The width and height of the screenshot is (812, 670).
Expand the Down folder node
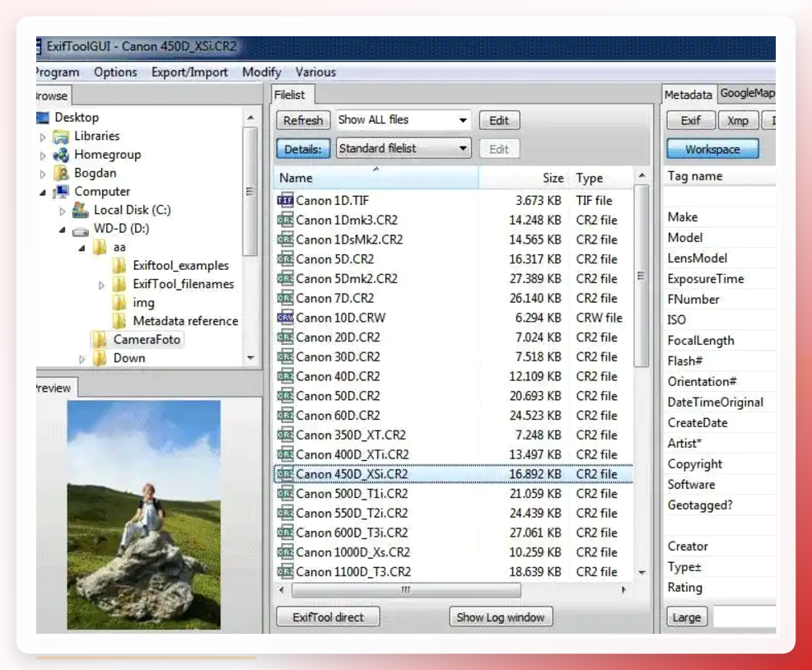82,360
